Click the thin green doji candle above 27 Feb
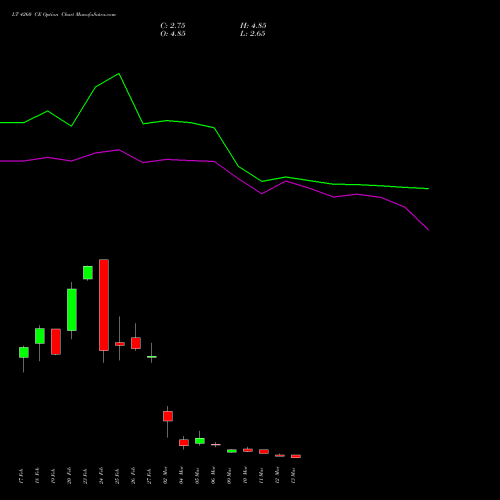This screenshot has width=500, height=500. [x=152, y=357]
